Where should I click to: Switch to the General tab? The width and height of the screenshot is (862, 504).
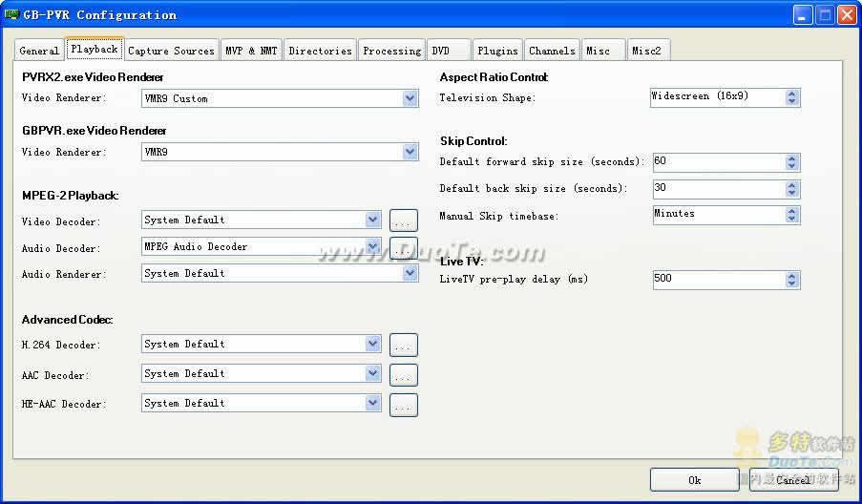coord(38,50)
